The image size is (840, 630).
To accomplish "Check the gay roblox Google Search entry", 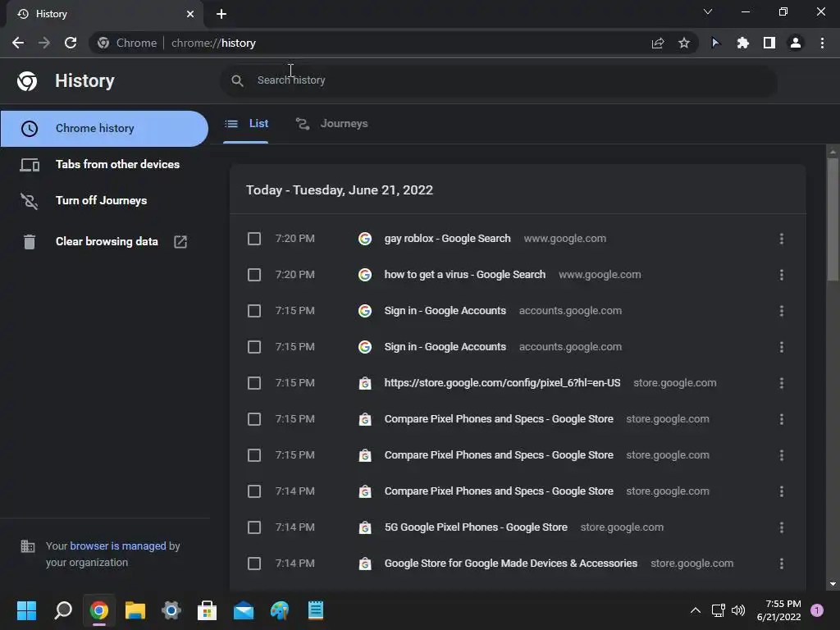I will click(254, 239).
